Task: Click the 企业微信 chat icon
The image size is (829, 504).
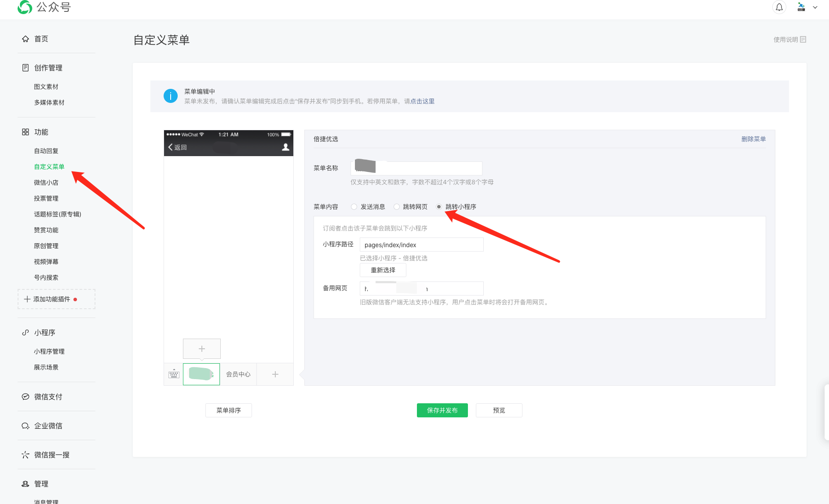Action: (26, 426)
